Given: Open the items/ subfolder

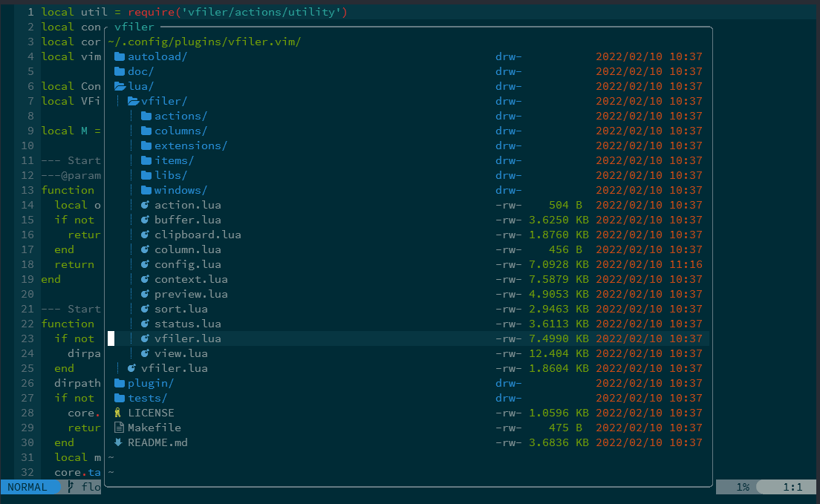Looking at the screenshot, I should click(174, 160).
